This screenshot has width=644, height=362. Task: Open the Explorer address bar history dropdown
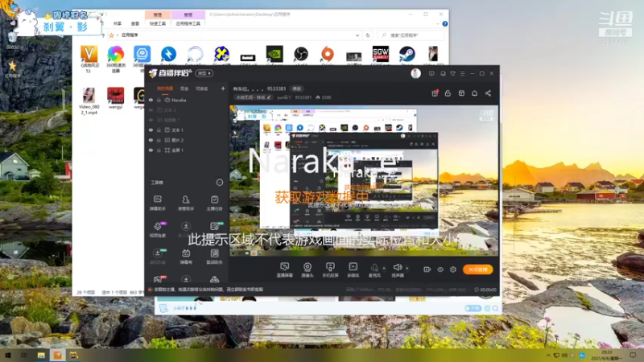(x=357, y=35)
